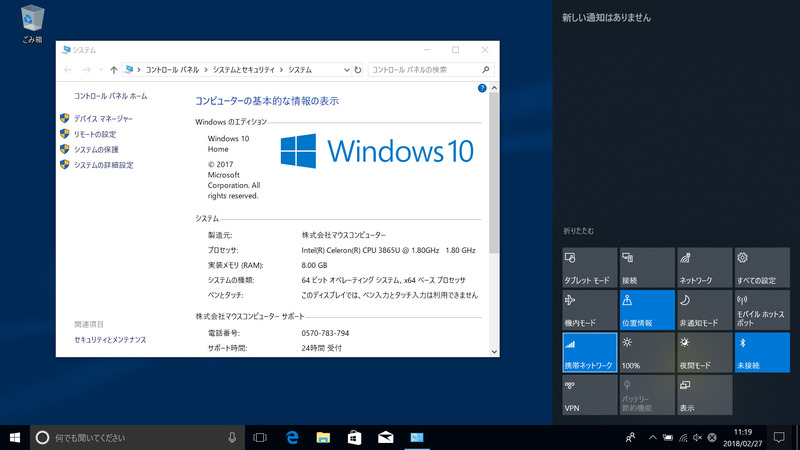Go back with the back arrow
The width and height of the screenshot is (800, 450).
click(x=68, y=70)
